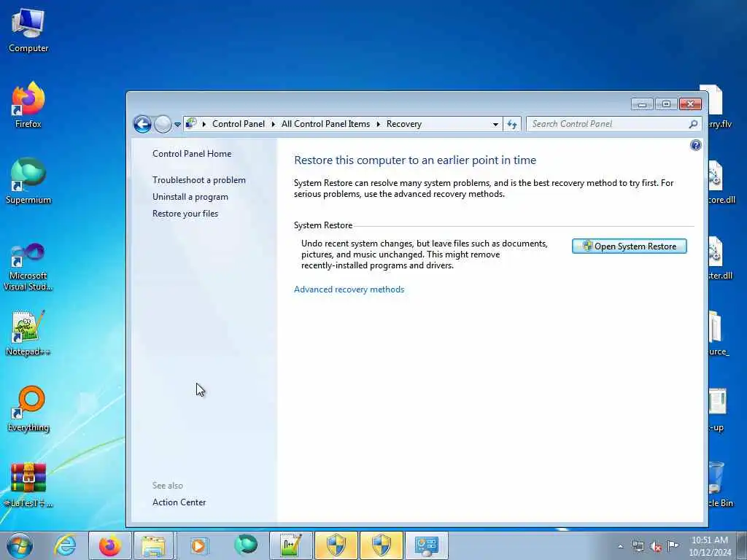Select the Recycle Bin desktop icon
Screen dimensions: 747x560
pyautogui.click(x=720, y=484)
